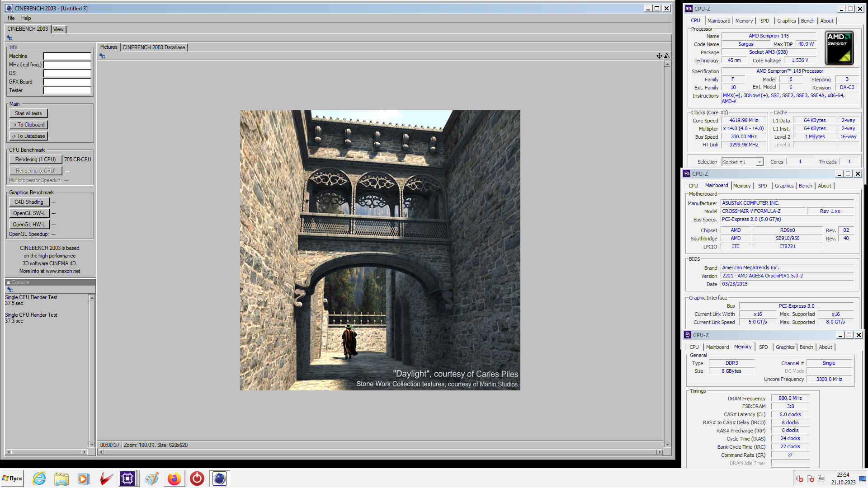Run the OpenGL SW-L benchmark
Image resolution: width=868 pixels, height=488 pixels.
point(29,213)
